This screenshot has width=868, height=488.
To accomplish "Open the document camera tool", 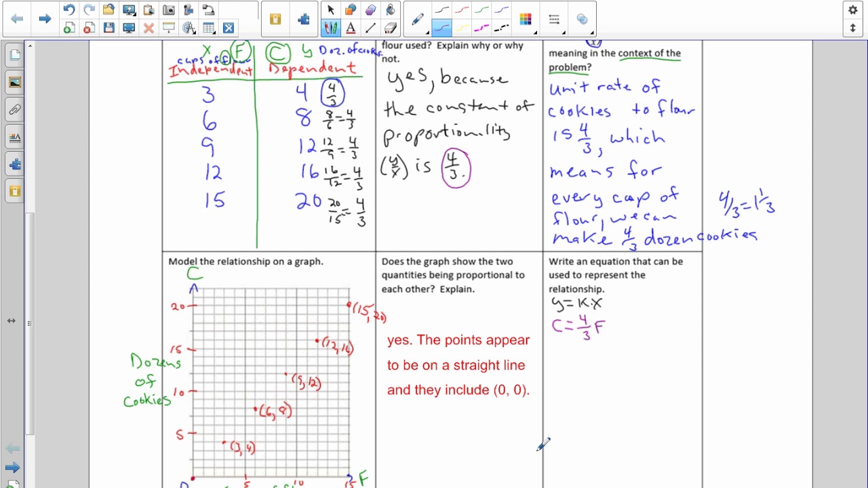I will [x=208, y=9].
